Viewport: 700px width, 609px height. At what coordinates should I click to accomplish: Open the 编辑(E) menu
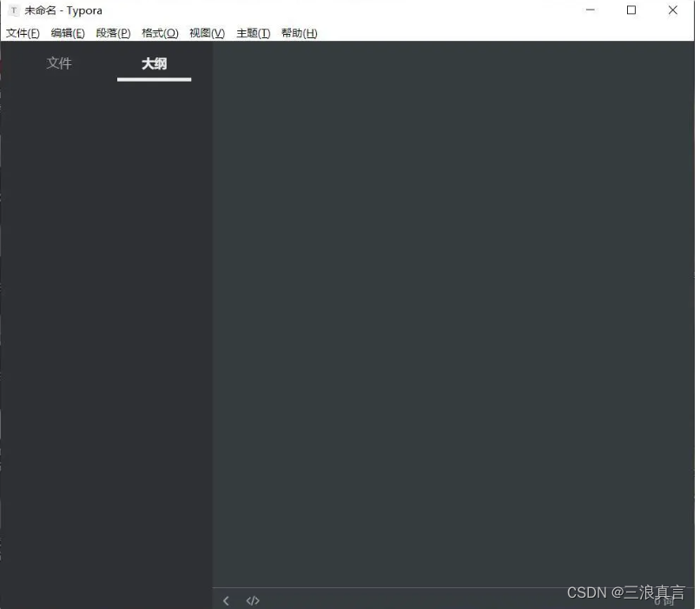click(68, 33)
